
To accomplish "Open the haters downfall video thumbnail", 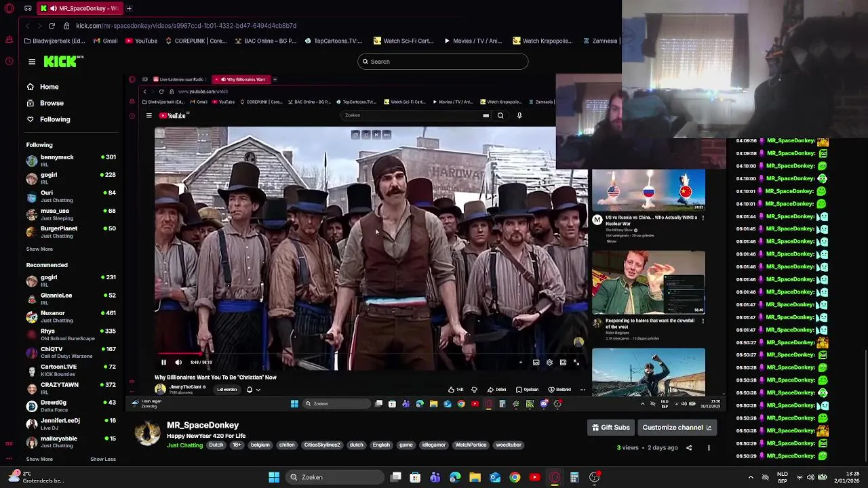I will (648, 283).
